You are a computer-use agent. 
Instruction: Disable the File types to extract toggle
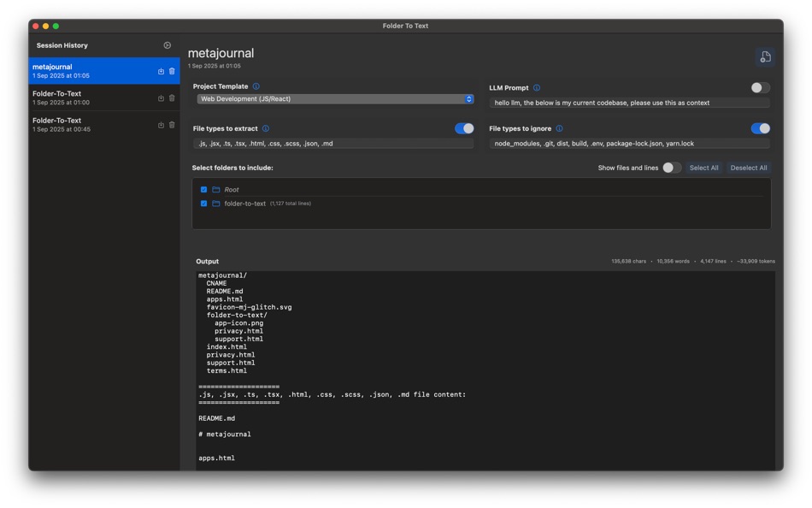coord(464,128)
